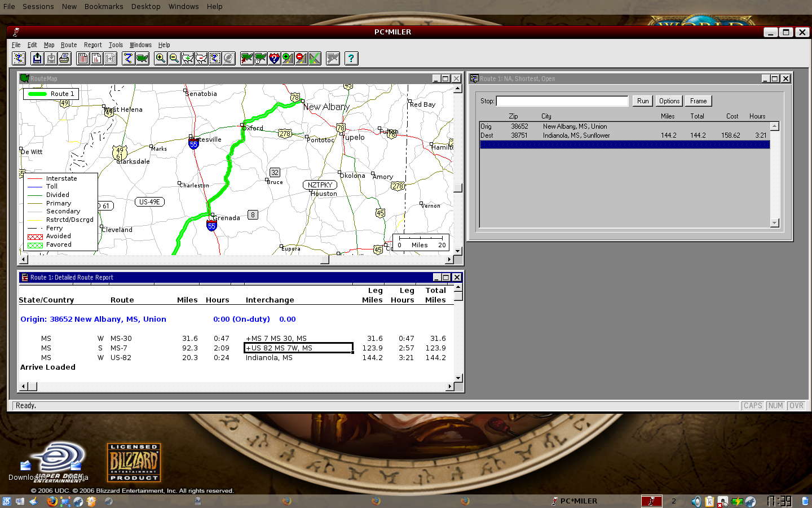Open the Route menu
Viewport: 812px width, 508px height.
tap(69, 45)
